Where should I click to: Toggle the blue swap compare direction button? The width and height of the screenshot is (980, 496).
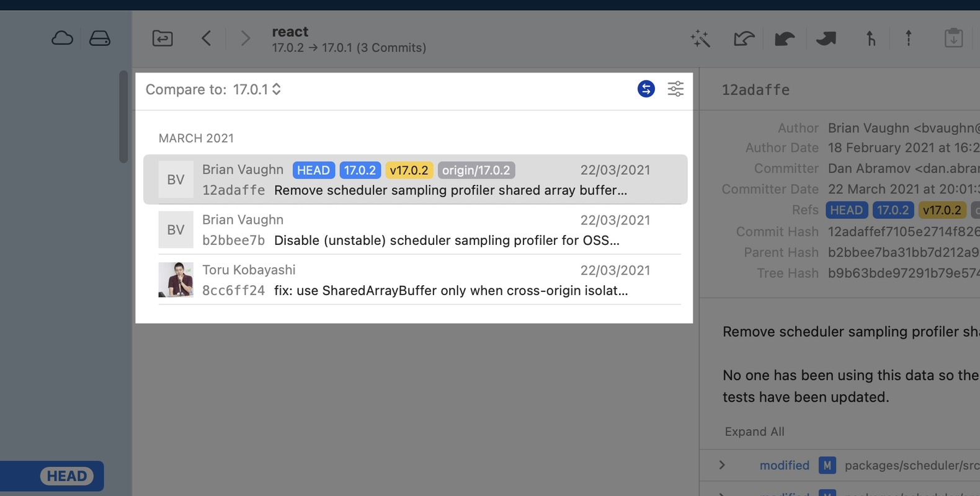coord(646,89)
